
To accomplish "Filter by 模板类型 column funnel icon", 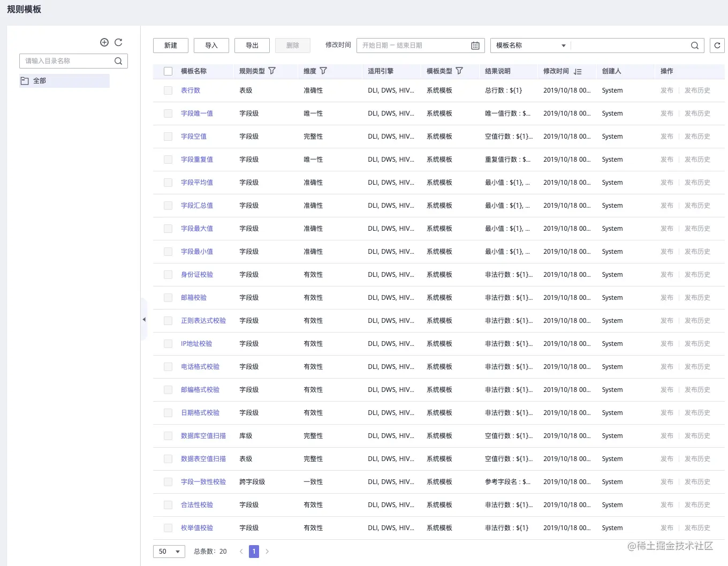I will tap(459, 71).
